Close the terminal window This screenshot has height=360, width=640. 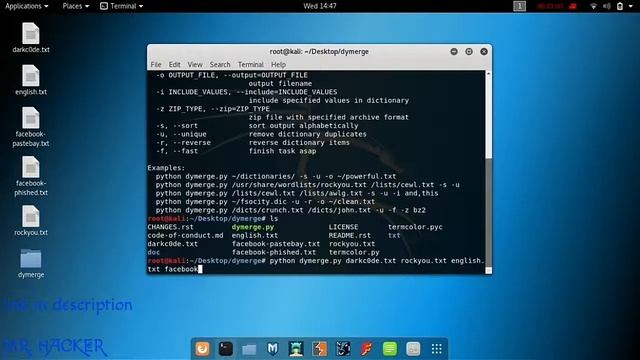[484, 51]
